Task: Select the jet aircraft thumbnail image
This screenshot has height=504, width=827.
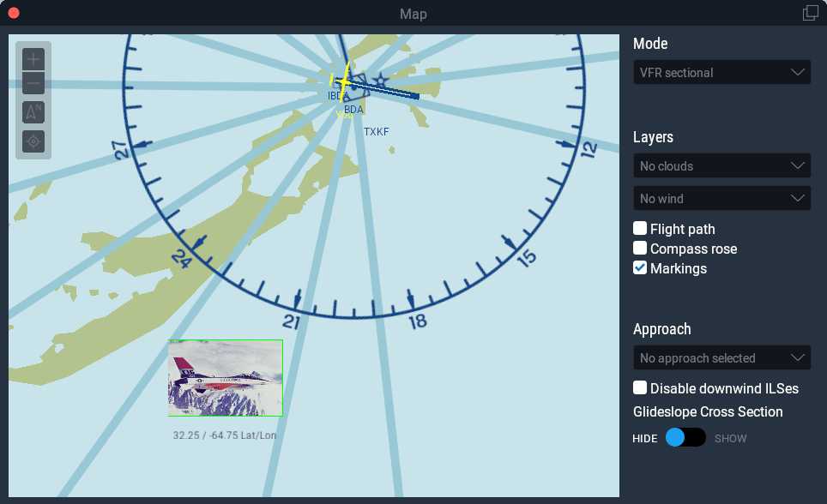Action: pyautogui.click(x=226, y=378)
